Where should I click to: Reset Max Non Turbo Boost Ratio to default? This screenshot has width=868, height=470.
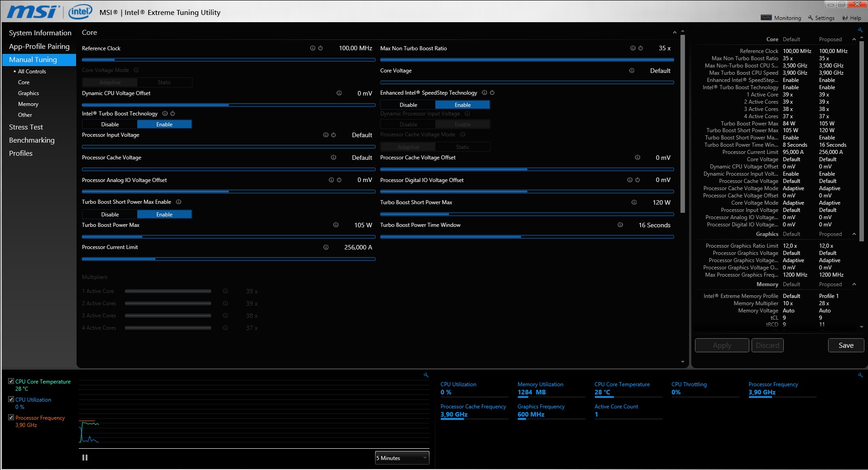point(641,48)
